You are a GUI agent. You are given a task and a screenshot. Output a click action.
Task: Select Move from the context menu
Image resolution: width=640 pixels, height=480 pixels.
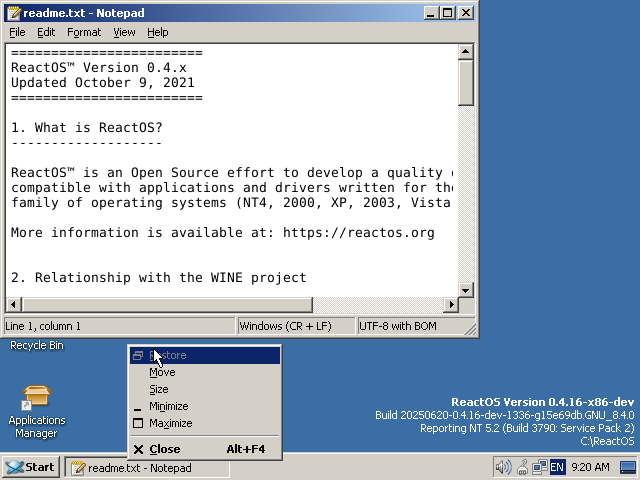[205, 372]
